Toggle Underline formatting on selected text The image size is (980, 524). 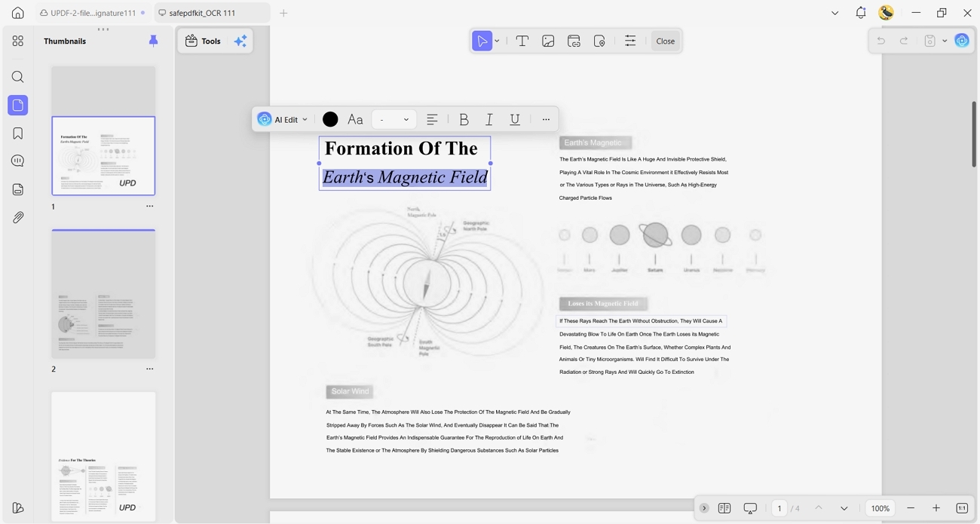tap(515, 119)
